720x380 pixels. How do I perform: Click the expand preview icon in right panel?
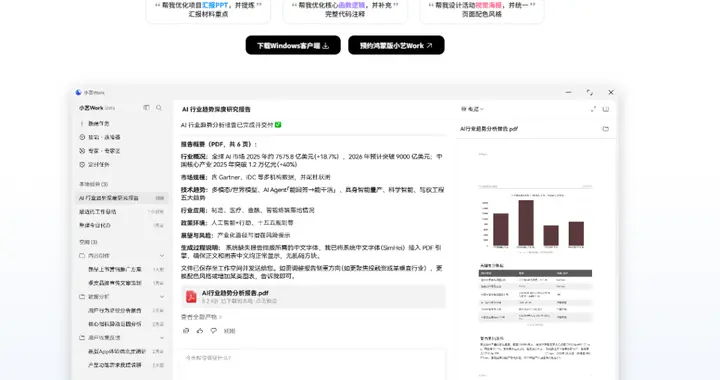[x=593, y=109]
